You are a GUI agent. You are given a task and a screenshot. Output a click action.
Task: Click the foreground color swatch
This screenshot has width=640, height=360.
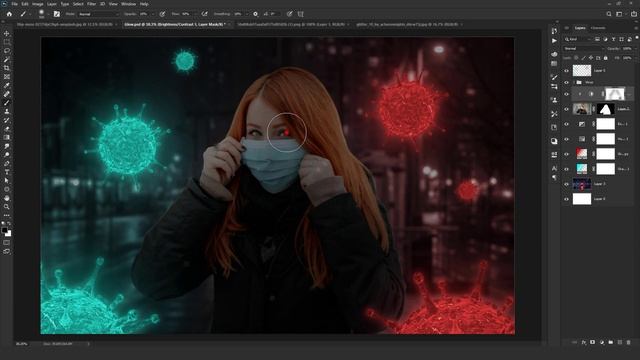5,231
